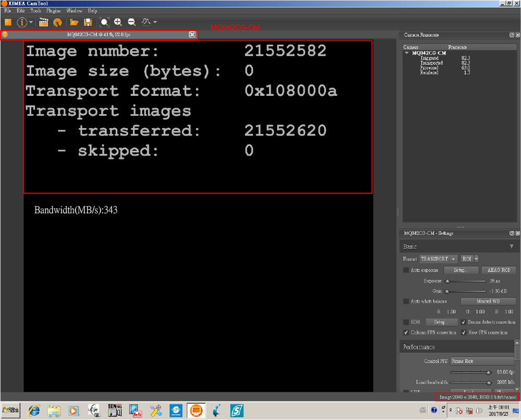This screenshot has height=420, width=521.
Task: Open the Control FPS Frame Rate dropdown
Action: 482,361
